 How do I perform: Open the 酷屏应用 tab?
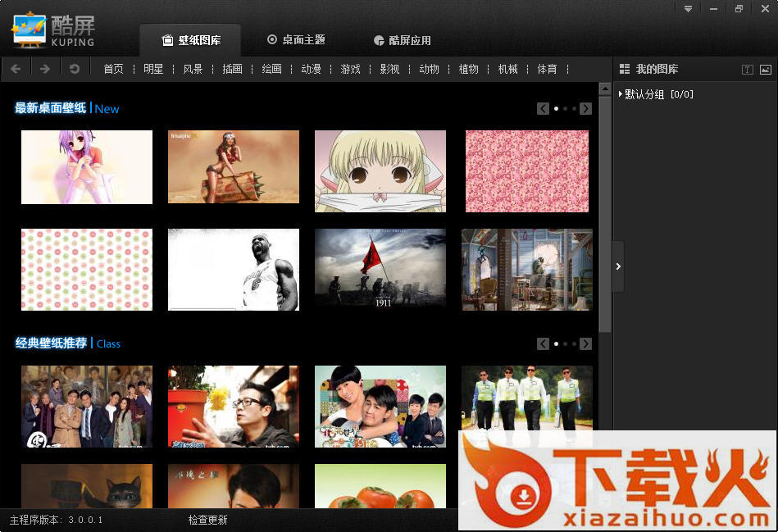point(402,40)
